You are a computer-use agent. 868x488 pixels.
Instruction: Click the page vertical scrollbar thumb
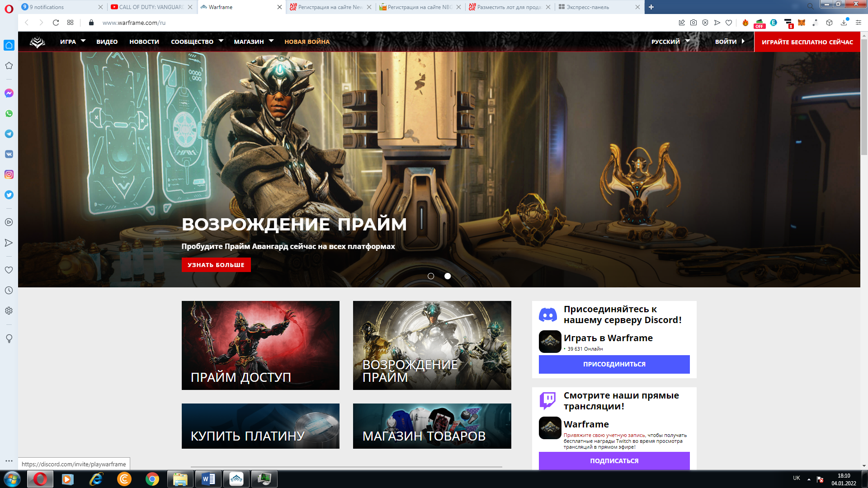[x=864, y=97]
